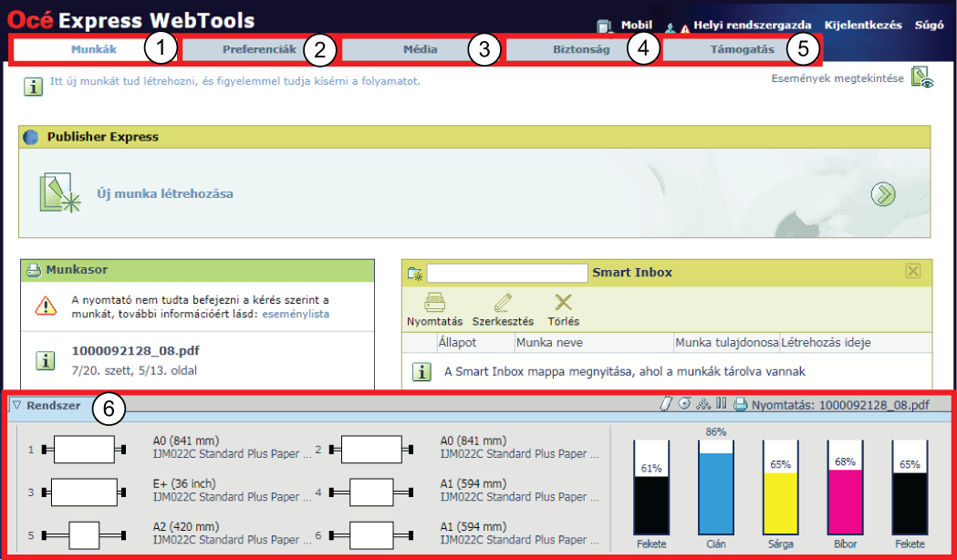The height and width of the screenshot is (560, 957).
Task: Switch to the Preferenciák tab
Action: (259, 49)
